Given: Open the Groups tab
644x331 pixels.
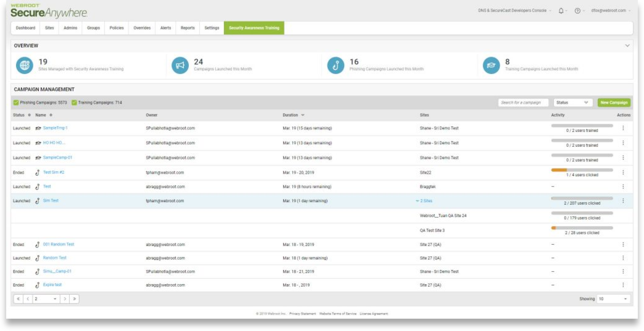Looking at the screenshot, I should tap(93, 28).
